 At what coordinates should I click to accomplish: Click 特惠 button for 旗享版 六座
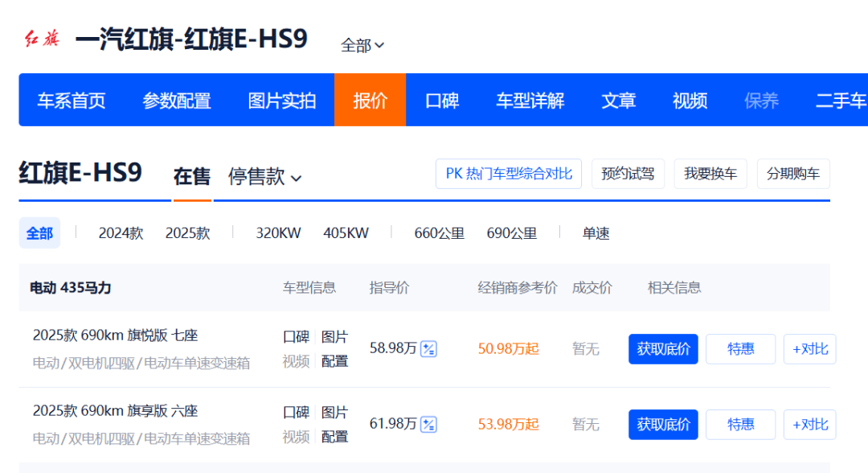pos(741,425)
